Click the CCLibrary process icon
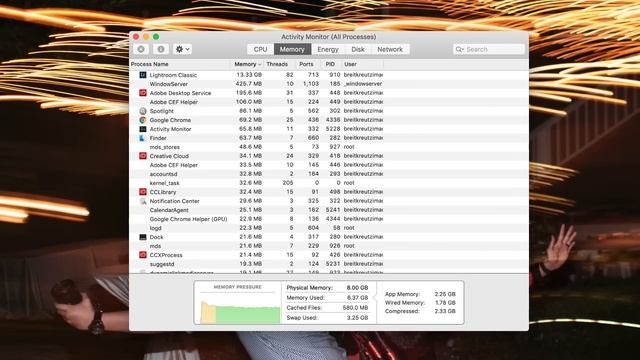The width and height of the screenshot is (640, 360). pos(142,192)
